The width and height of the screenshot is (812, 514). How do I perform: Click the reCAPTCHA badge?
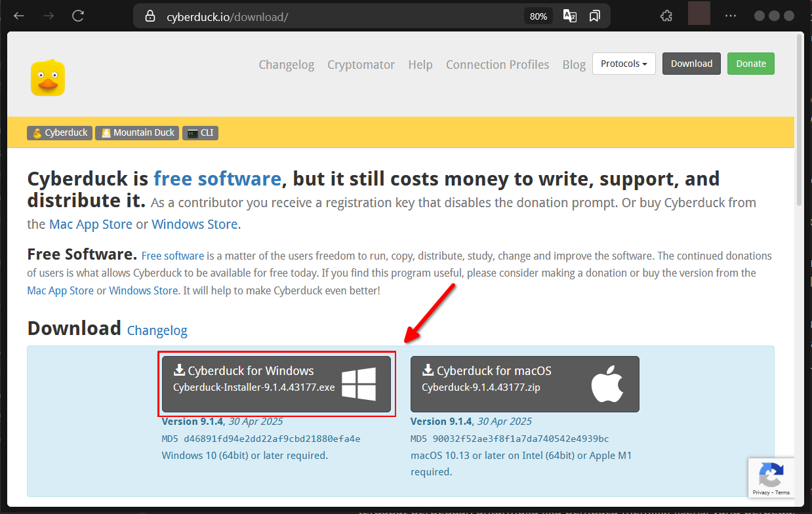coord(771,477)
